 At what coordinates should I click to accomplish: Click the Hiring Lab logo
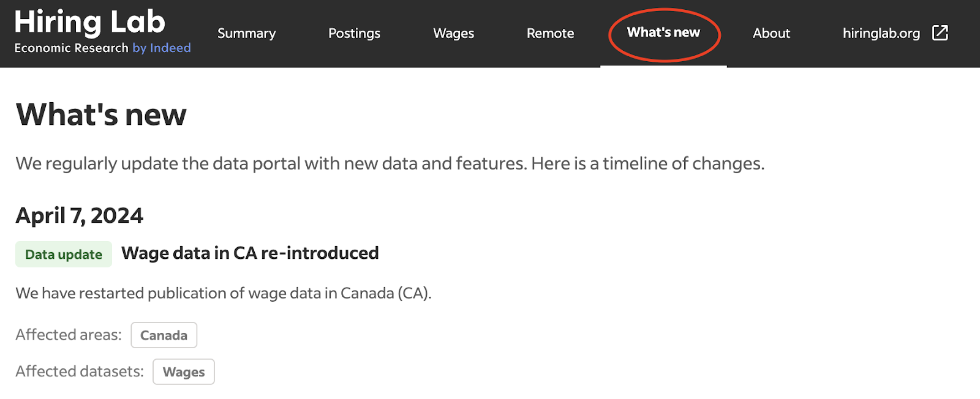pos(89,21)
